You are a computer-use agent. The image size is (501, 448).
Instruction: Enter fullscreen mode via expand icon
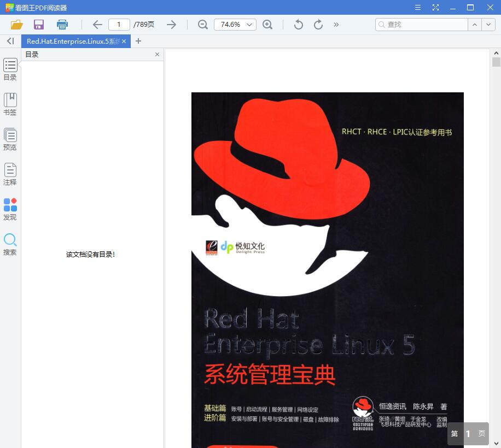435,7
